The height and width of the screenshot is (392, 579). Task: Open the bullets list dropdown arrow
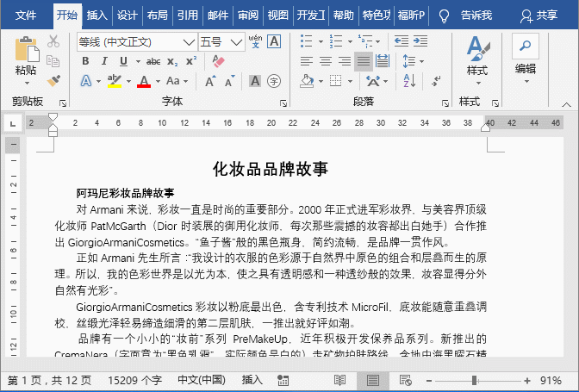(321, 41)
